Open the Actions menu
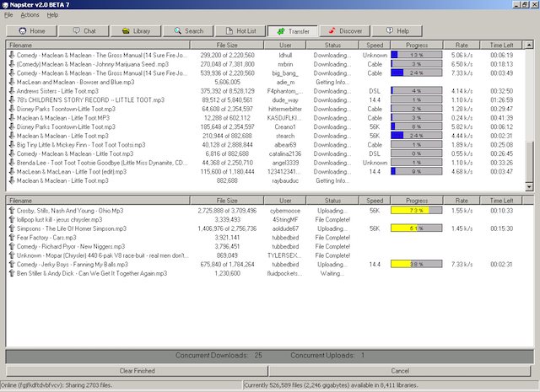Viewport: 540px width, 392px height. [x=30, y=15]
